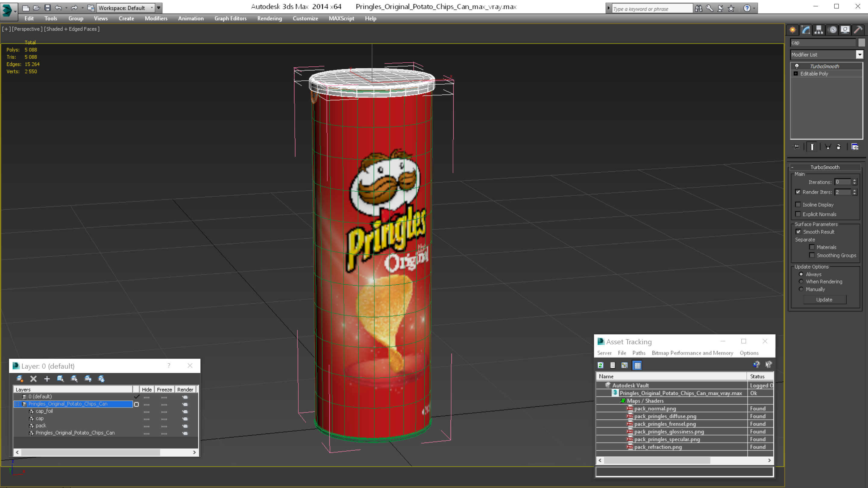
Task: Open Shaded + Edged Faces viewport menu
Action: 72,29
